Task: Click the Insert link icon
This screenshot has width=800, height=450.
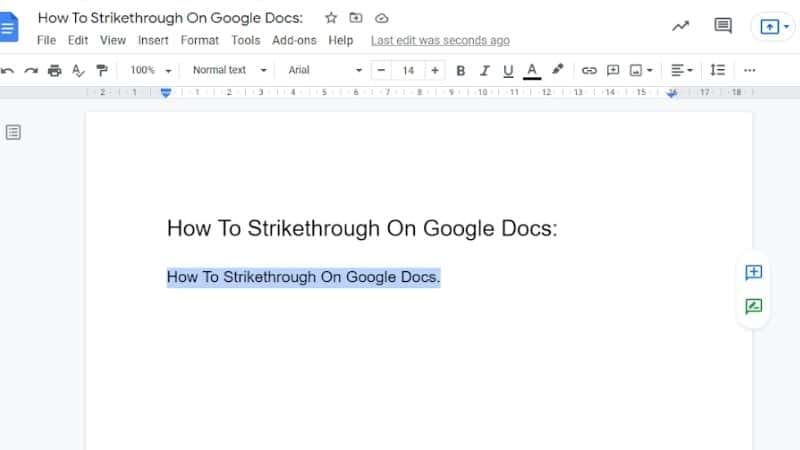Action: pos(589,70)
